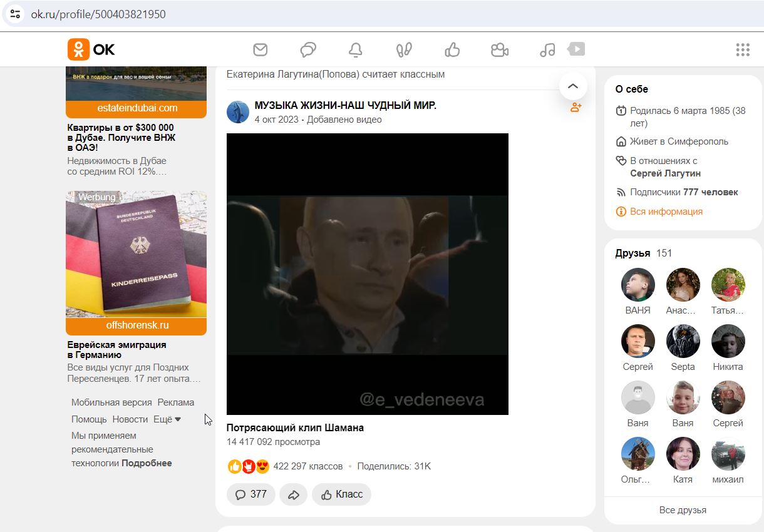Click the Класс like button
Image resolution: width=764 pixels, height=532 pixels.
point(341,494)
